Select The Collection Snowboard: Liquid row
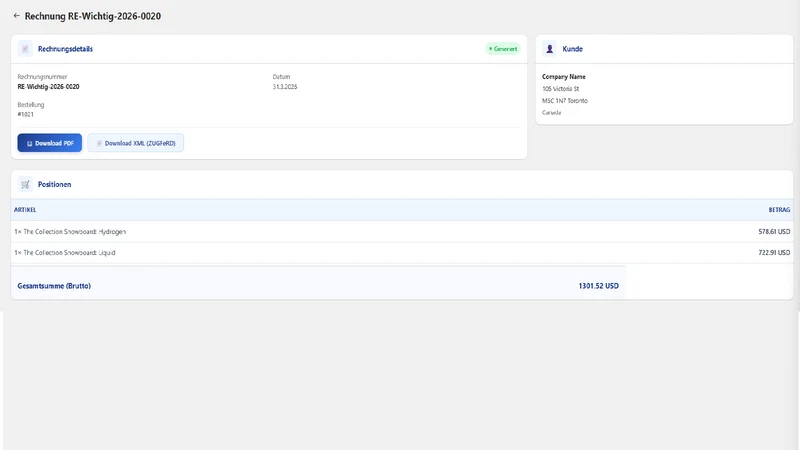 tap(402, 253)
